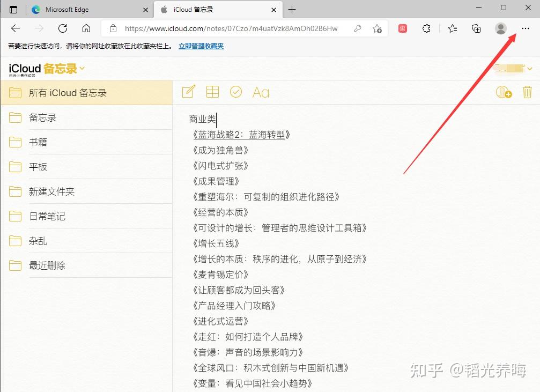Open the Extensions puzzle icon
The height and width of the screenshot is (392, 540).
click(x=426, y=28)
